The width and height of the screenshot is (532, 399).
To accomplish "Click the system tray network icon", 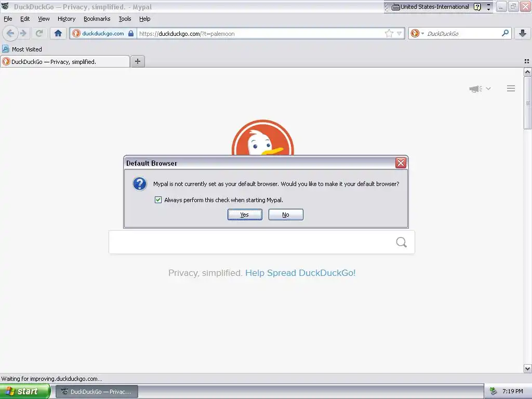I will pyautogui.click(x=493, y=391).
